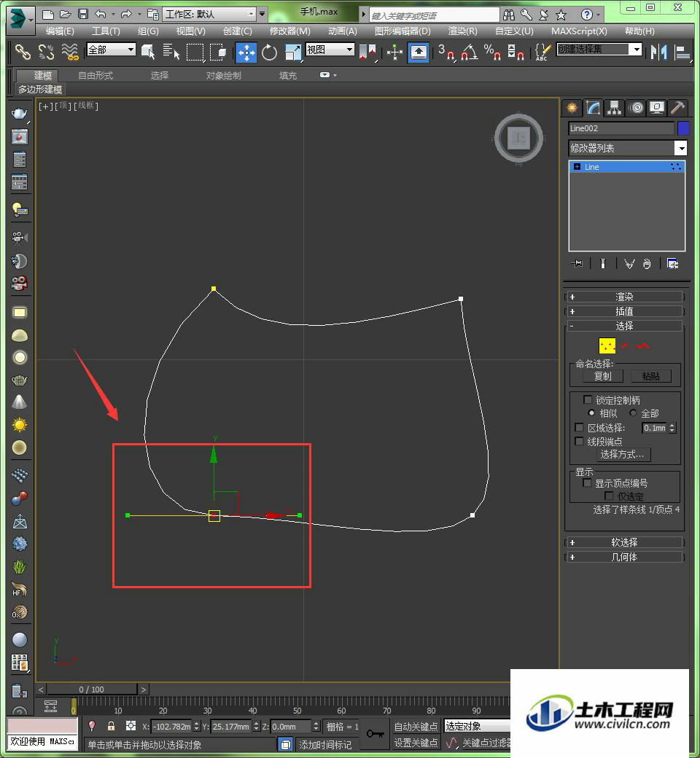Choose Rectangular Selection Region tool

tap(195, 52)
